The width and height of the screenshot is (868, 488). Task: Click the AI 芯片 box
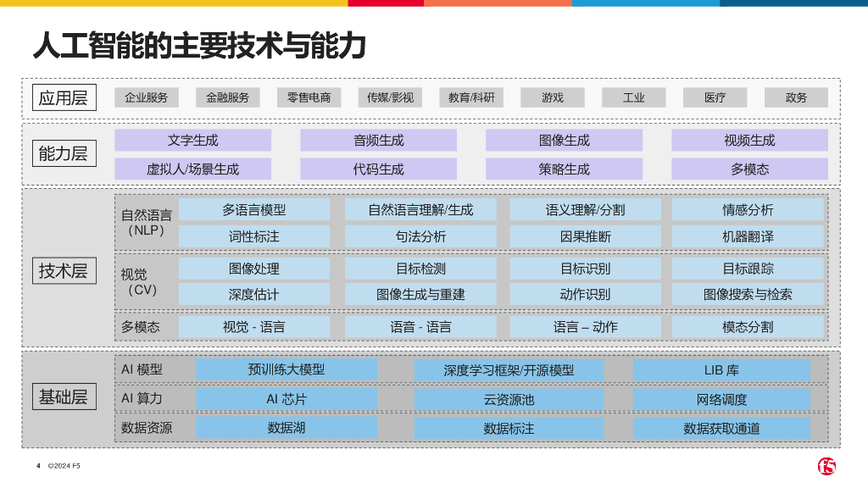click(x=287, y=399)
